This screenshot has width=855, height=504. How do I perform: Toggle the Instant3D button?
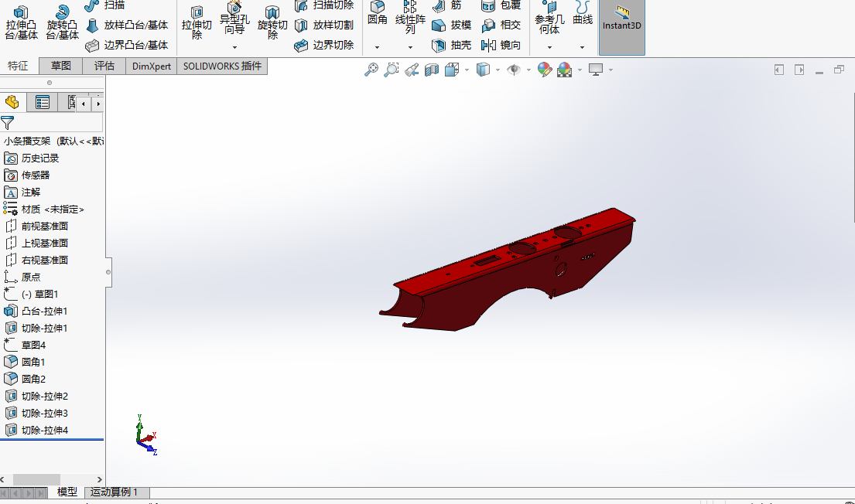(621, 27)
